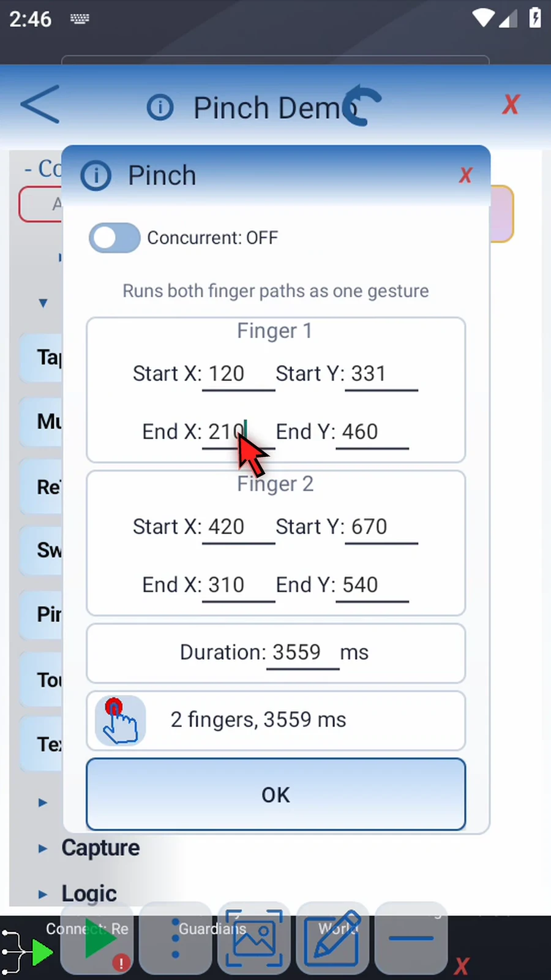Collapse the open category triangle above Tap
The height and width of the screenshot is (980, 551).
[43, 303]
